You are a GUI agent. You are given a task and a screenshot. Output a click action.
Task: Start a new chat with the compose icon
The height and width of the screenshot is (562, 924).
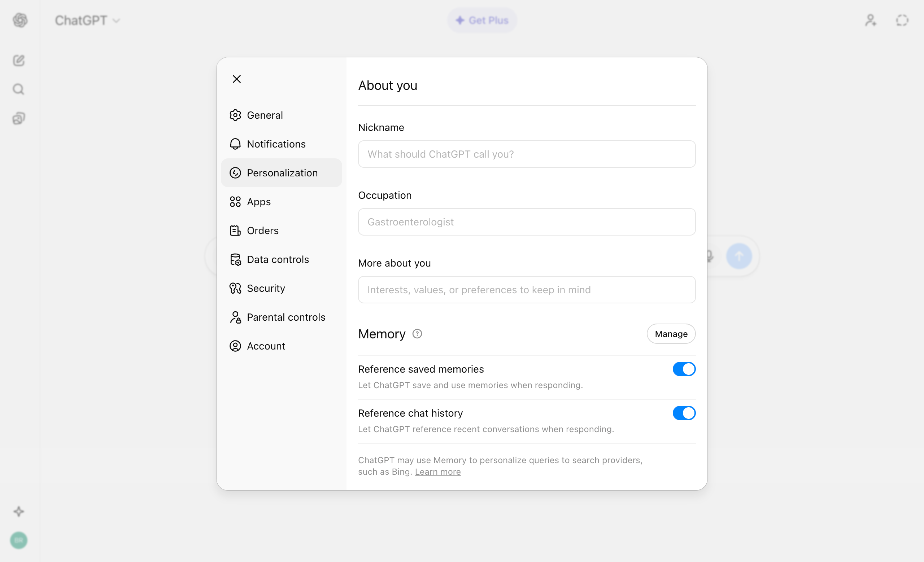19,60
